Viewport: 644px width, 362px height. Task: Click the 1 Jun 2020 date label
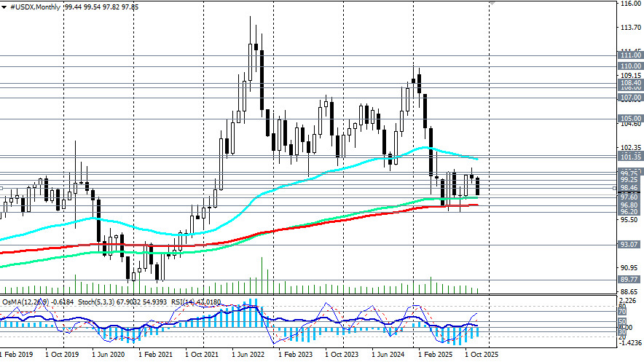[108, 354]
